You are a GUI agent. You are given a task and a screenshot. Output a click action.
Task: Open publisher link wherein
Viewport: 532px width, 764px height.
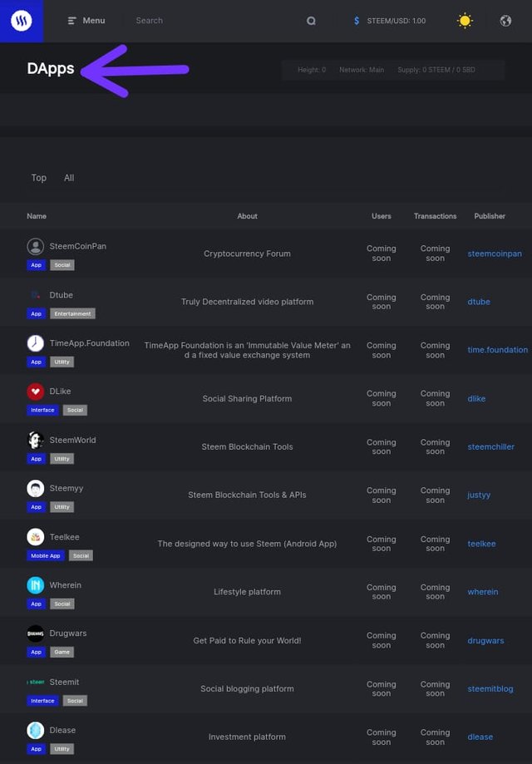pos(483,592)
